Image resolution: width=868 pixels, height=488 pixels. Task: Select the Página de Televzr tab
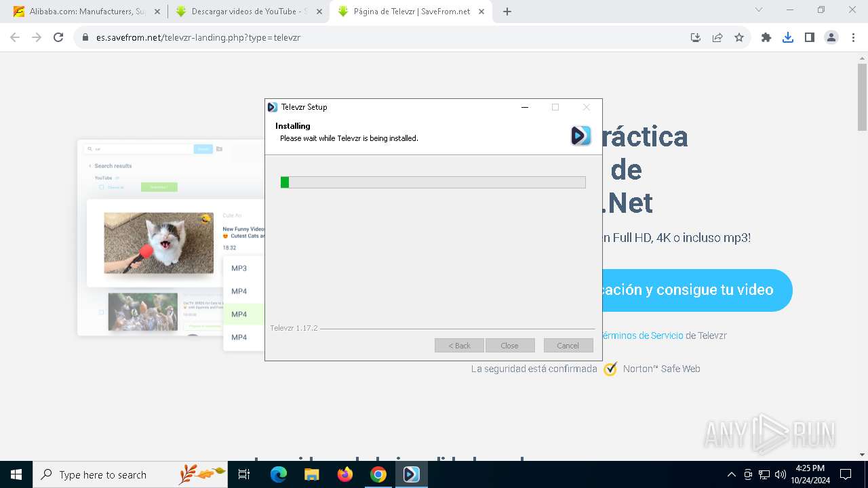point(410,12)
